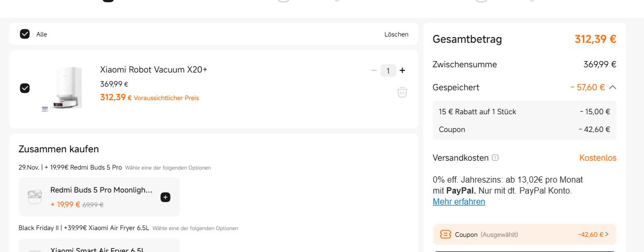Open the PayPal "Mehr erfahren" link

coord(459,201)
